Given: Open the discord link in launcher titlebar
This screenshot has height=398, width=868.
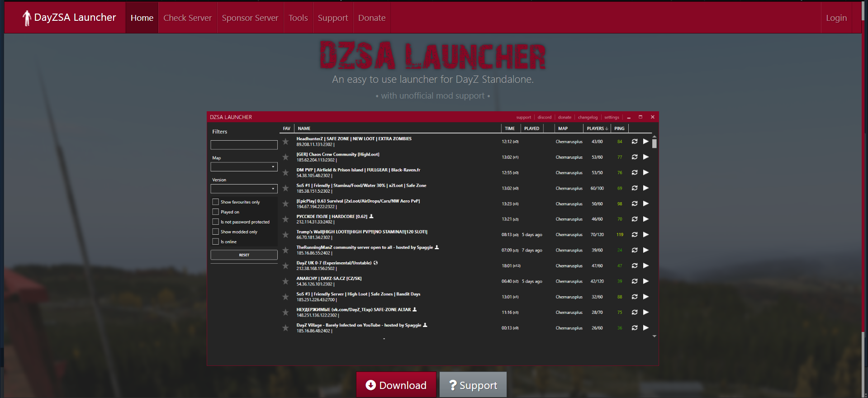Looking at the screenshot, I should (x=545, y=117).
